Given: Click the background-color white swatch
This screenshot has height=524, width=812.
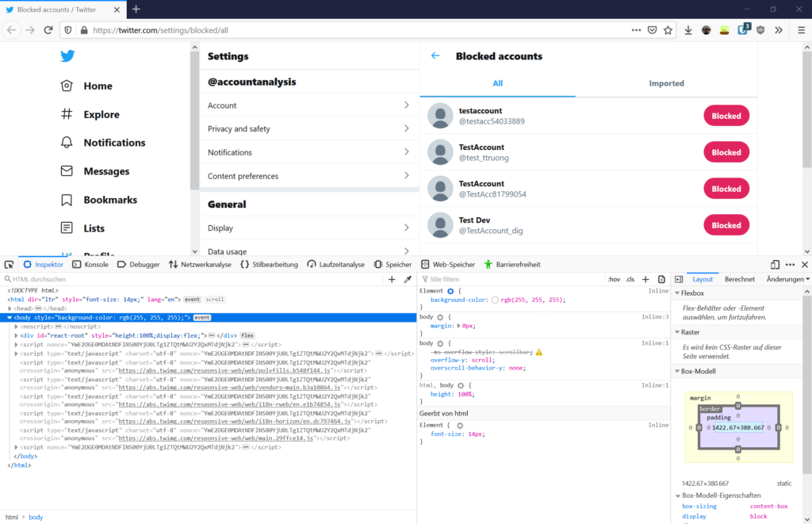Looking at the screenshot, I should 495,300.
